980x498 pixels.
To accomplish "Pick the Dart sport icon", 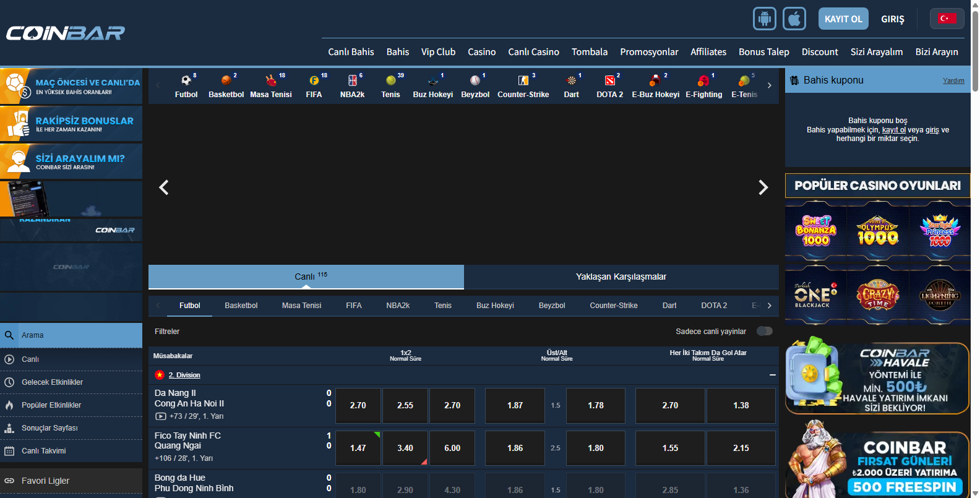I will click(571, 80).
